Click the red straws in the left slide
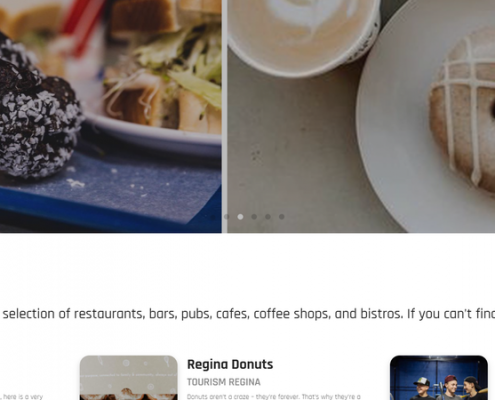Viewport: 495px width, 400px height. pyautogui.click(x=83, y=25)
